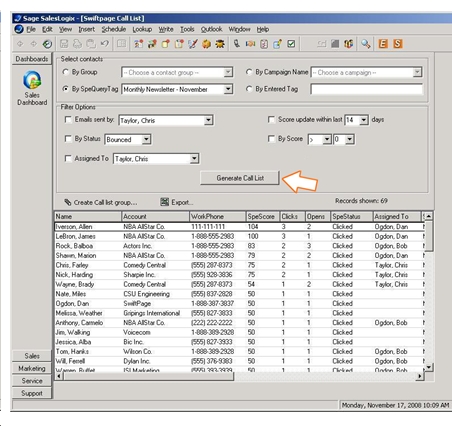Screen dimensions: 452x426
Task: Click the telephone call toolbar icon
Action: pyautogui.click(x=236, y=44)
